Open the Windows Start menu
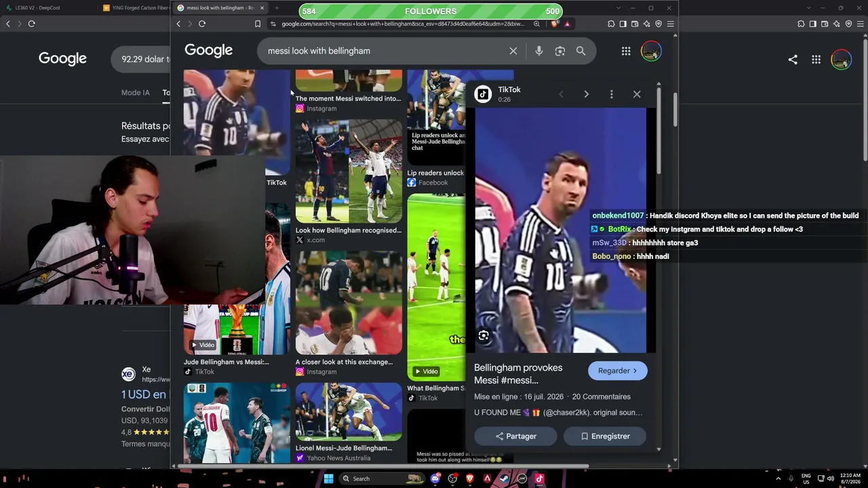Image resolution: width=868 pixels, height=488 pixels. click(328, 479)
